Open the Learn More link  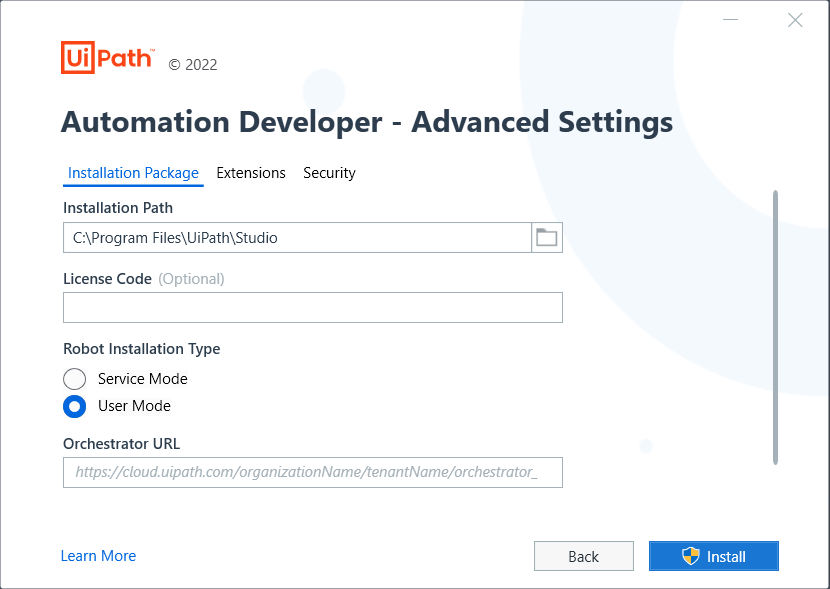point(98,556)
